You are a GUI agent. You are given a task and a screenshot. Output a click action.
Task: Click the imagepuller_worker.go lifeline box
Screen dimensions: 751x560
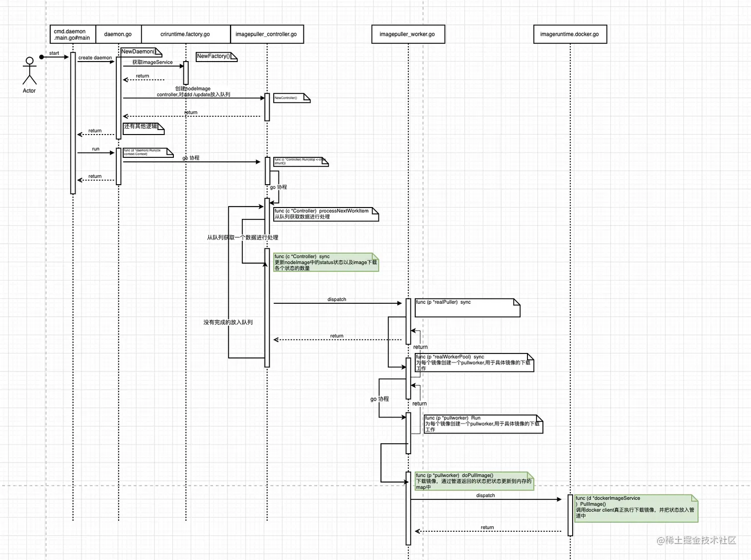(408, 34)
